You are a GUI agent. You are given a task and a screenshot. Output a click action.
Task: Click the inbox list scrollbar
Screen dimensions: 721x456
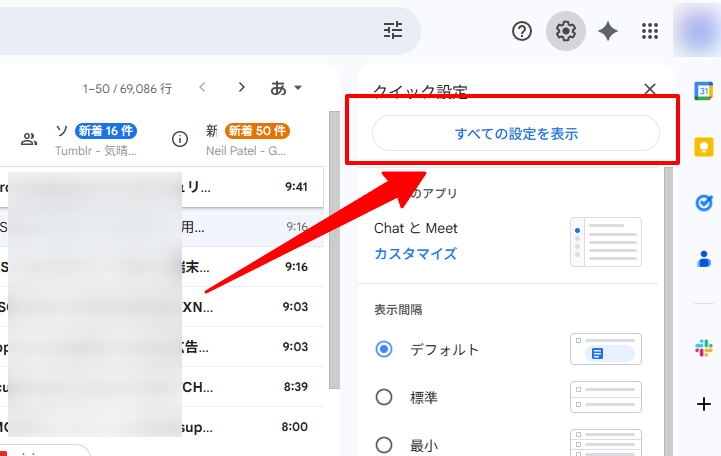tap(334, 250)
